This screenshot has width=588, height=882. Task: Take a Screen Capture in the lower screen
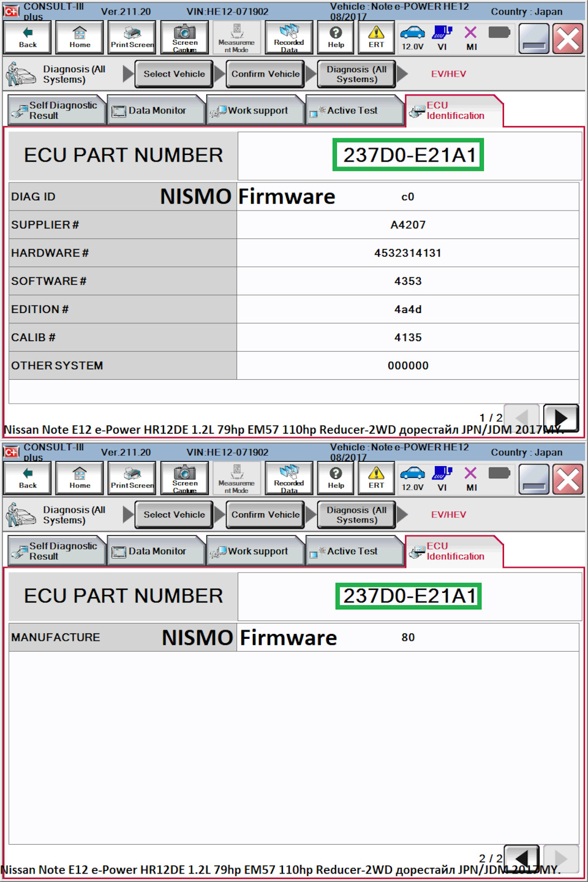(184, 478)
